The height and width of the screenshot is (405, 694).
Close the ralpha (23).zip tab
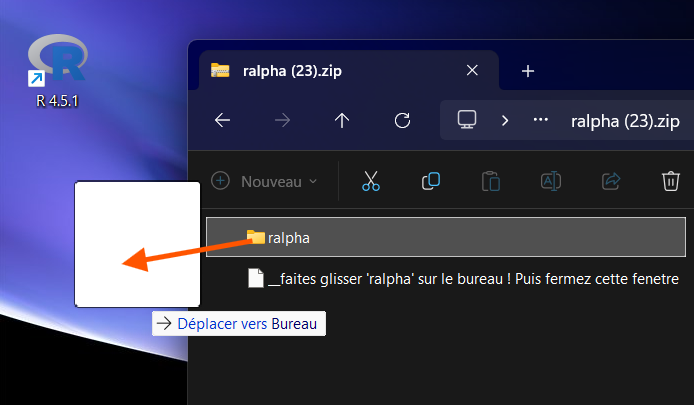tap(472, 70)
